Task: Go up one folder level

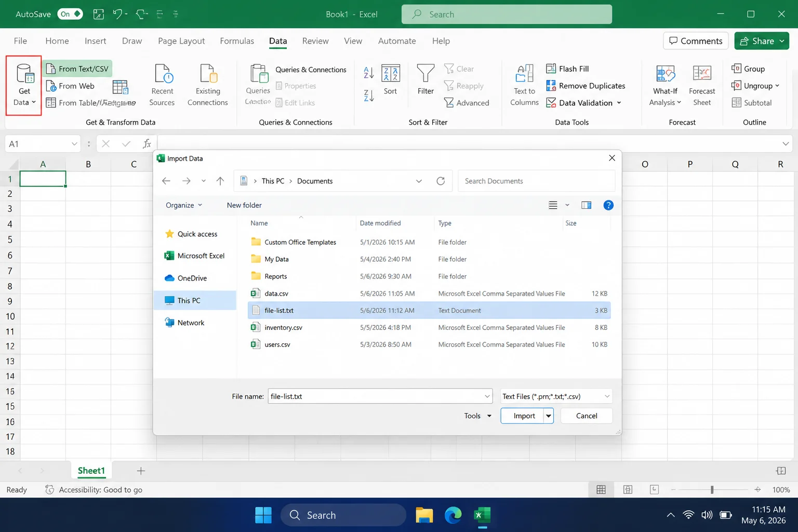Action: point(220,181)
